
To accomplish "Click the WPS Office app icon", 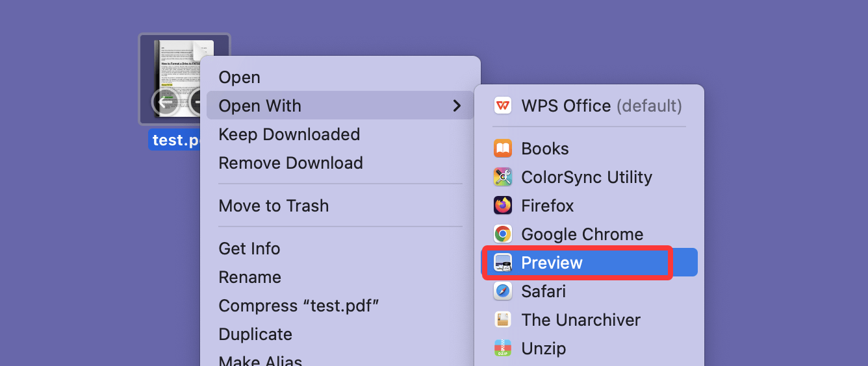I will (503, 106).
